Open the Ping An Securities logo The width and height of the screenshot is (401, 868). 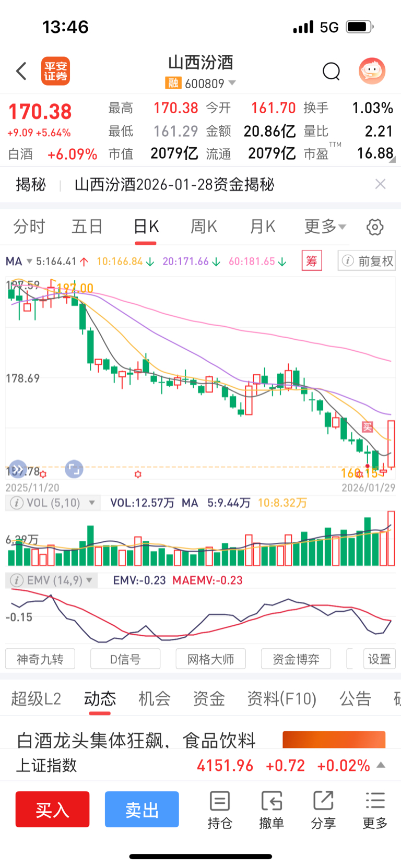click(x=55, y=71)
